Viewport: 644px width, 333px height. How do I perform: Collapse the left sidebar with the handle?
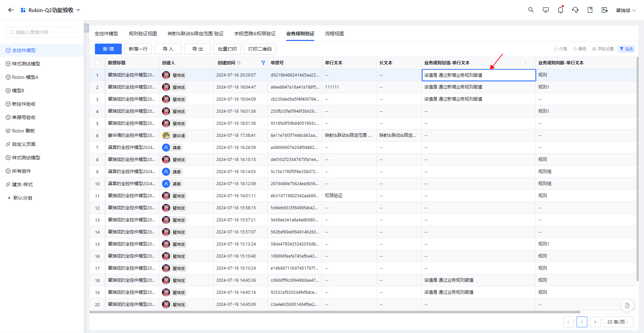point(87,28)
